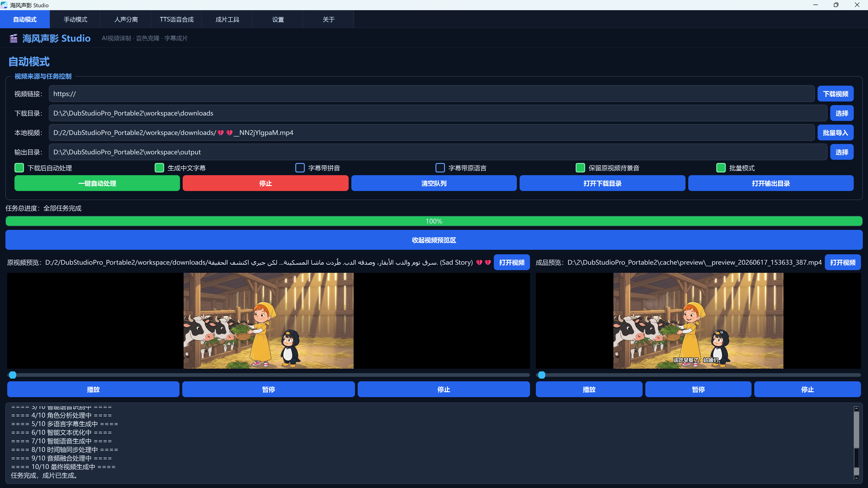The image size is (868, 488).
Task: Click the clapperboard logo icon beside 海风声影 Studio
Action: click(x=14, y=38)
